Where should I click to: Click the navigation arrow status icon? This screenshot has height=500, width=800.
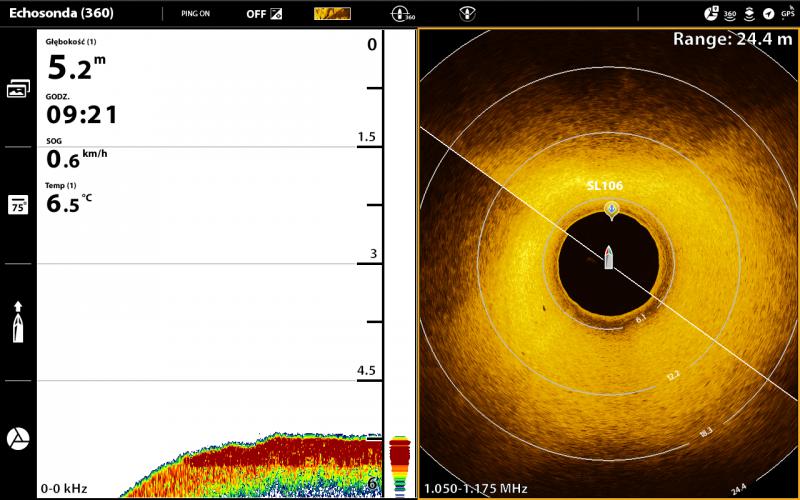coord(768,14)
